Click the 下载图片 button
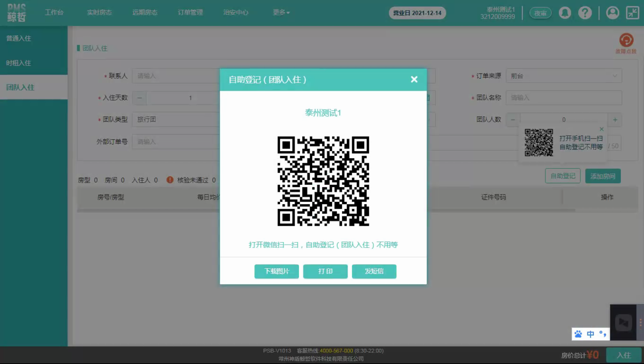Image resolution: width=644 pixels, height=364 pixels. (x=276, y=271)
